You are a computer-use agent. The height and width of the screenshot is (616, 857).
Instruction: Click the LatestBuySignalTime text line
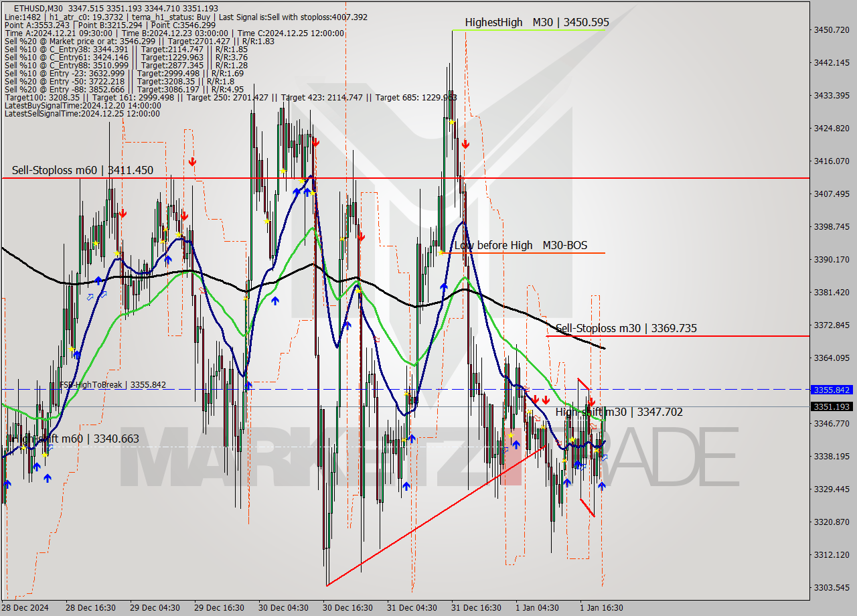(x=82, y=105)
